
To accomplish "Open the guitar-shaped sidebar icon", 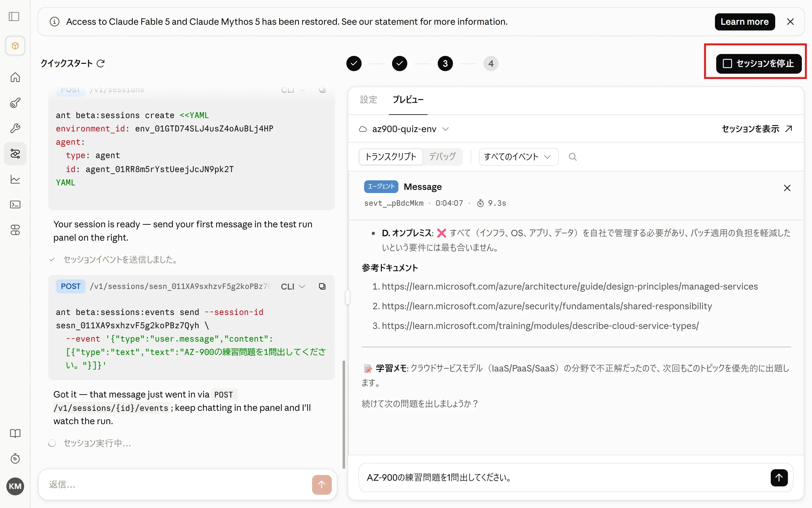I will [15, 103].
